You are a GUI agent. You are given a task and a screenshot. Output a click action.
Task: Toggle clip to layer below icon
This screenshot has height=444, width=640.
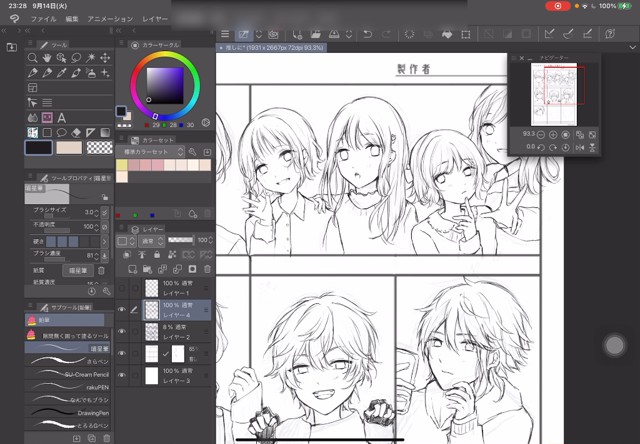click(127, 255)
